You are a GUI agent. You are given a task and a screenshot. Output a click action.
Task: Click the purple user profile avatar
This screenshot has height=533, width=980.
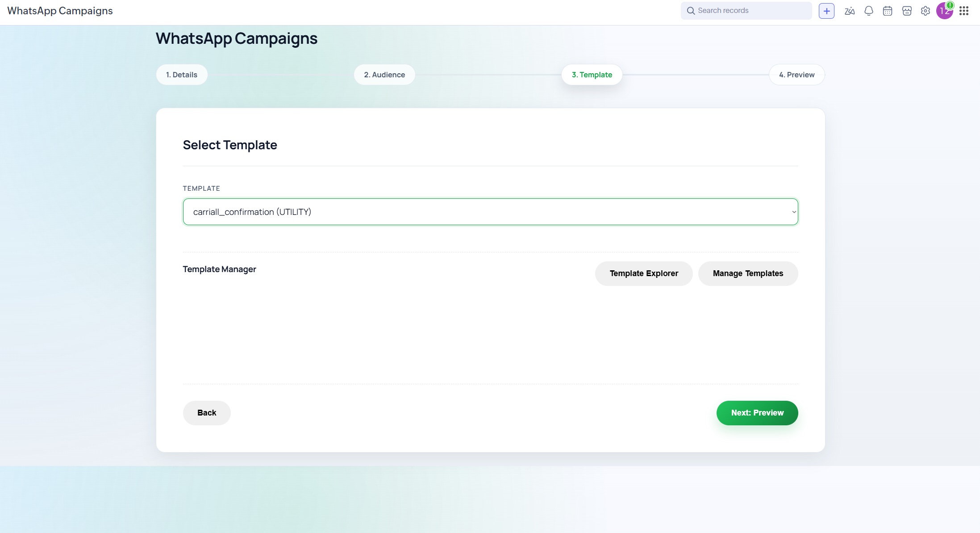click(x=944, y=11)
